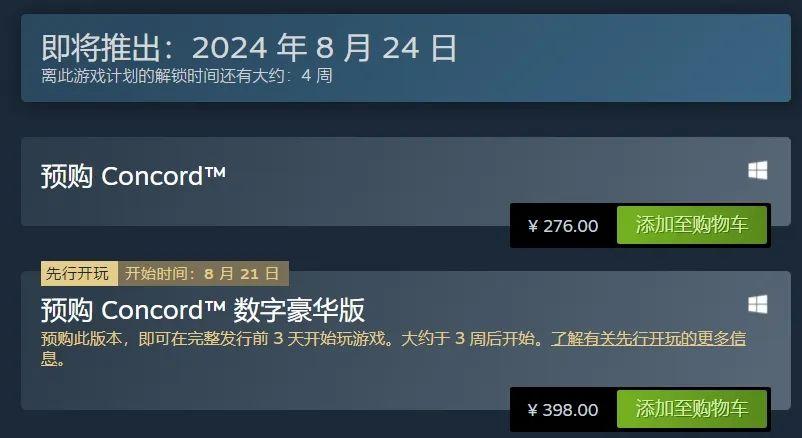
Task: Click Windows platform icon for 数字豪华版
Action: 758,304
